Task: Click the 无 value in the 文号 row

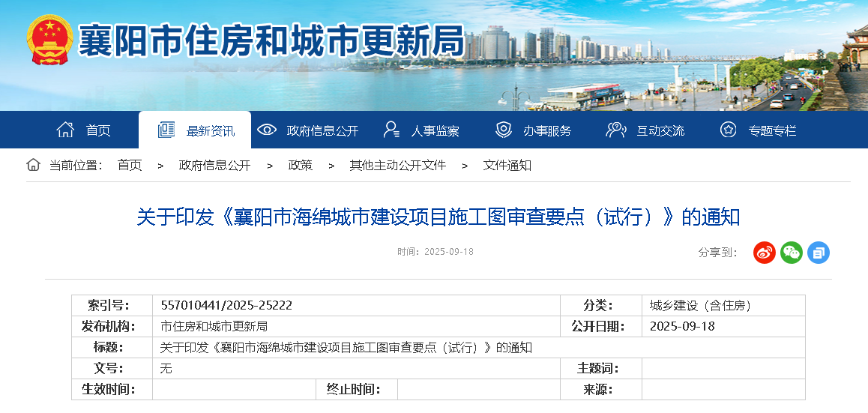Action: 166,369
